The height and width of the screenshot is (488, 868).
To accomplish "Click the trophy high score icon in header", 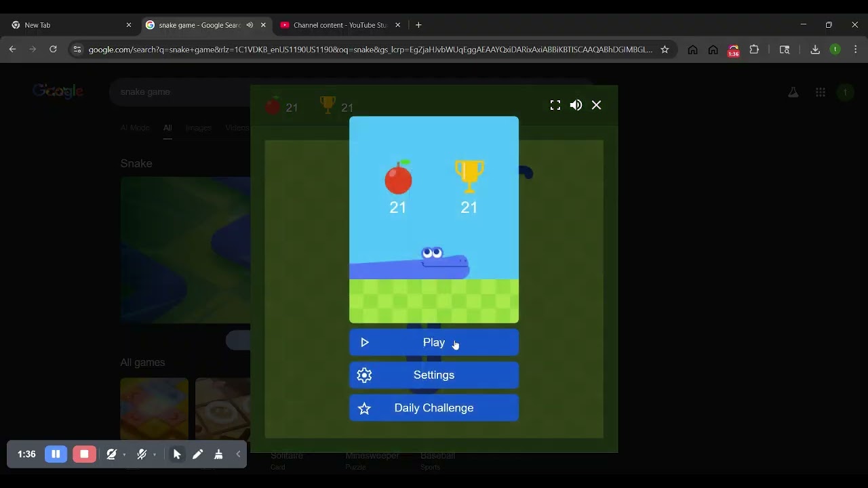I will (x=328, y=105).
